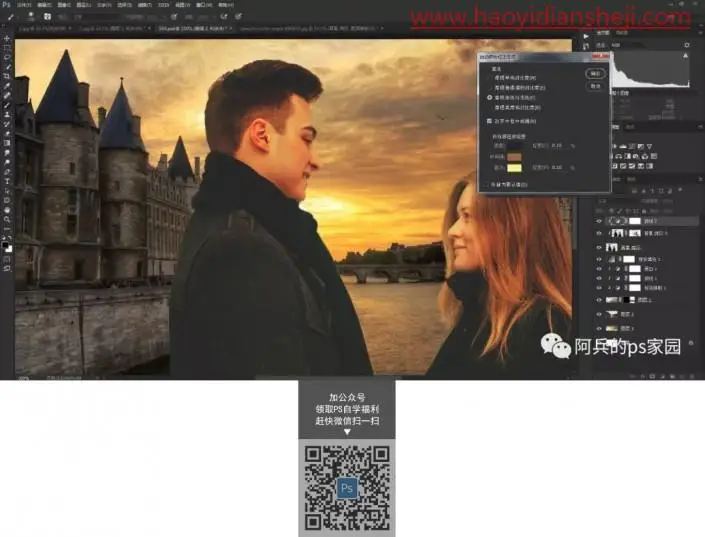Click the Highlights yellow color swatch
Screen dimensions: 705x537
514,167
